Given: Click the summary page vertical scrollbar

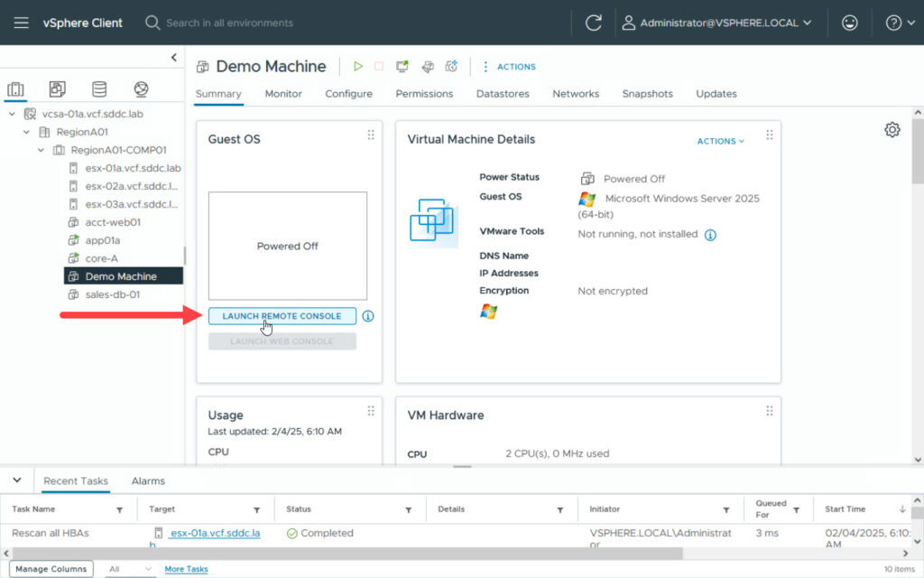Looking at the screenshot, I should point(918,151).
